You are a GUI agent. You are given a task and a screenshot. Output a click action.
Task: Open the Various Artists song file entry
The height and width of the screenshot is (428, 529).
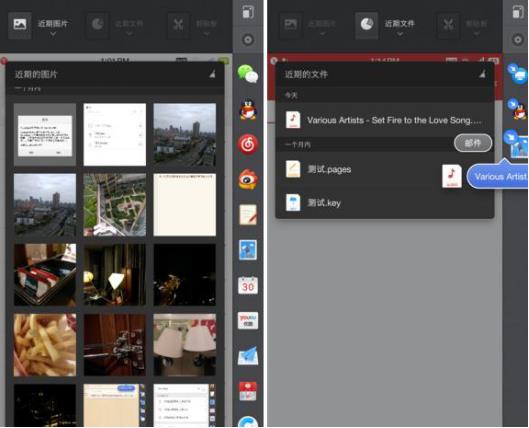(385, 120)
